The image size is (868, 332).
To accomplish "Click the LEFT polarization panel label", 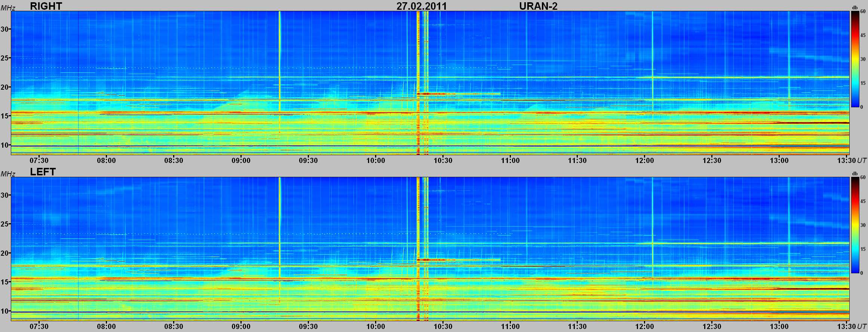I will click(43, 172).
